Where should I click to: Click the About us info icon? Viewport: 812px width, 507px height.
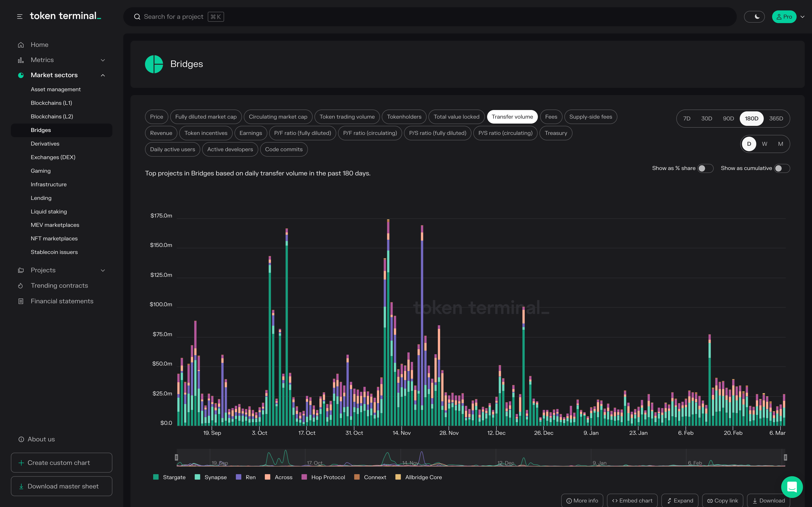pos(21,439)
